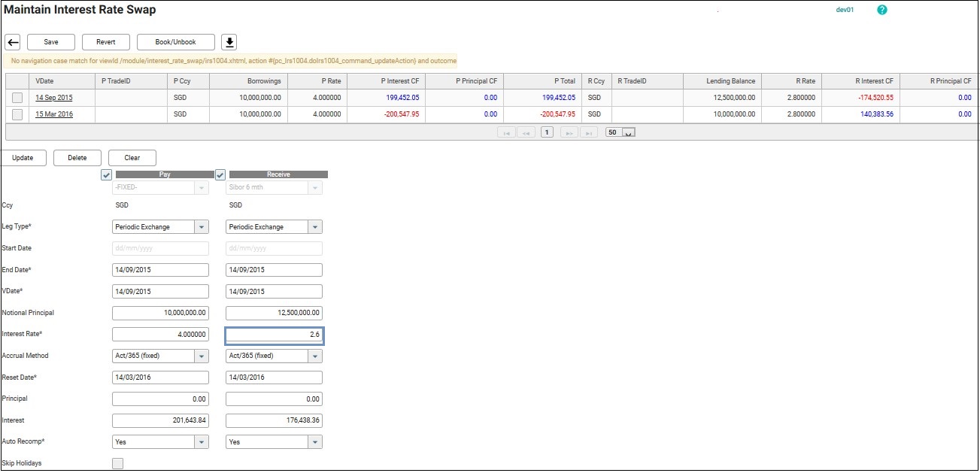Click the Receive Interest Rate field
Screen dimensions: 980x473
[x=274, y=335]
